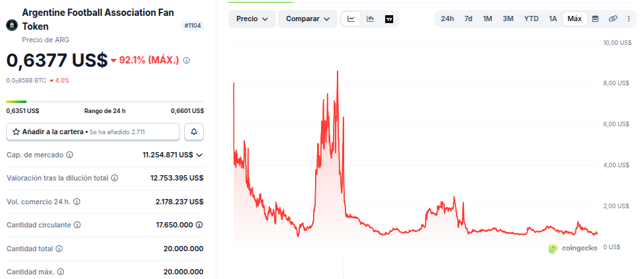Click the 2,00 US$ axis label
The width and height of the screenshot is (644, 279).
coord(616,206)
